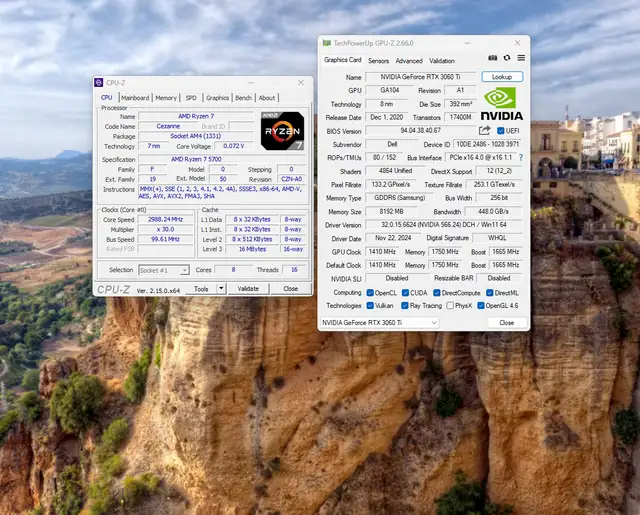This screenshot has width=640, height=515.
Task: Toggle the Vulkan checkbox
Action: [x=370, y=305]
